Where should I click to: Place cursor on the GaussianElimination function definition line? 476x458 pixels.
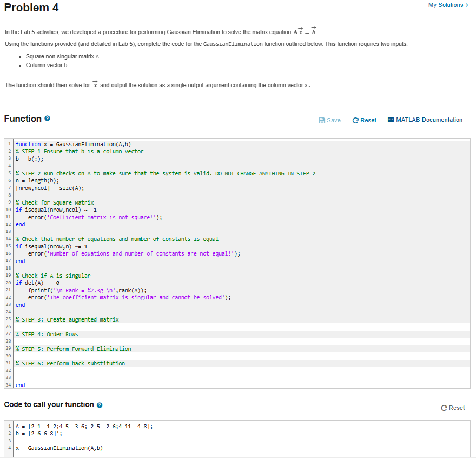point(76,144)
